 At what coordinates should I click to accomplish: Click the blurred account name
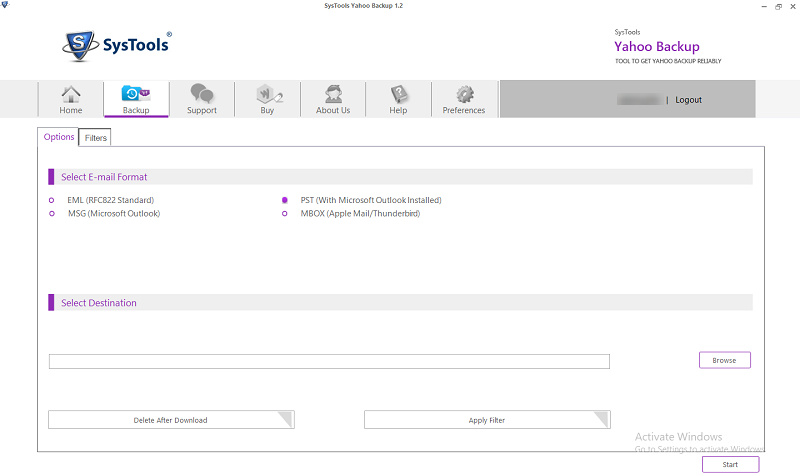(x=639, y=99)
